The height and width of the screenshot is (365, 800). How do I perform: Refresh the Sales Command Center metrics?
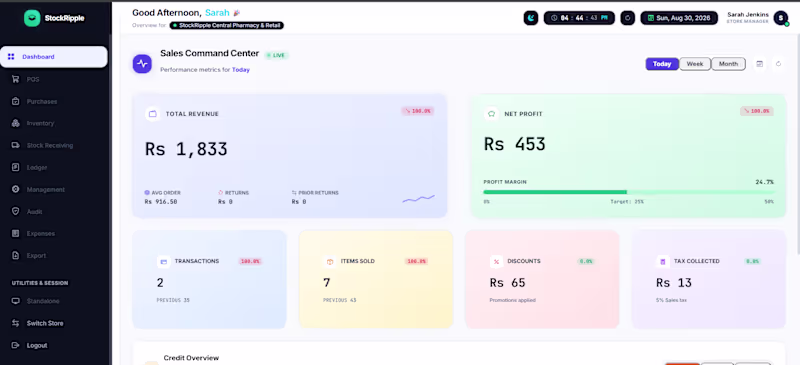click(778, 64)
